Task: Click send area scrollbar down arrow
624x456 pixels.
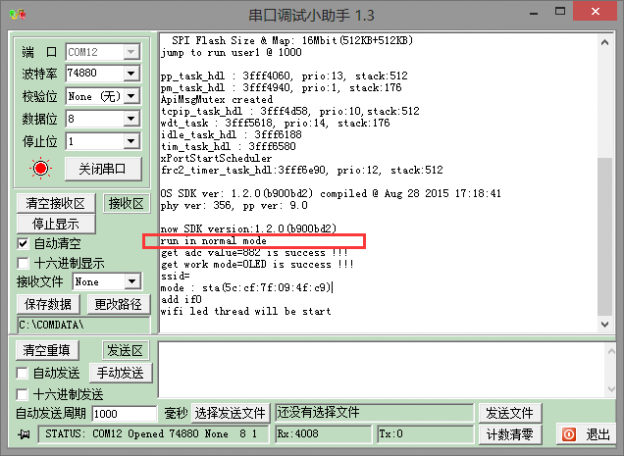Action: tap(611, 389)
